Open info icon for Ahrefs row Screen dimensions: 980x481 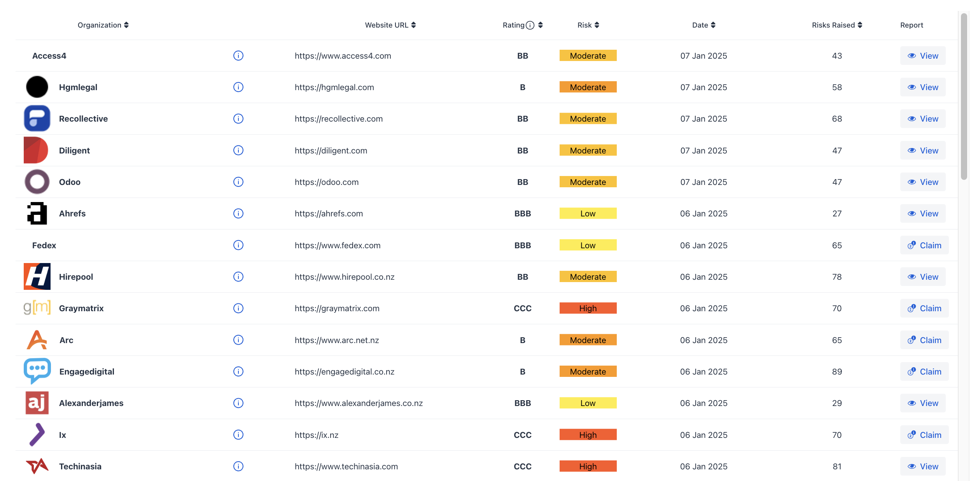point(238,213)
